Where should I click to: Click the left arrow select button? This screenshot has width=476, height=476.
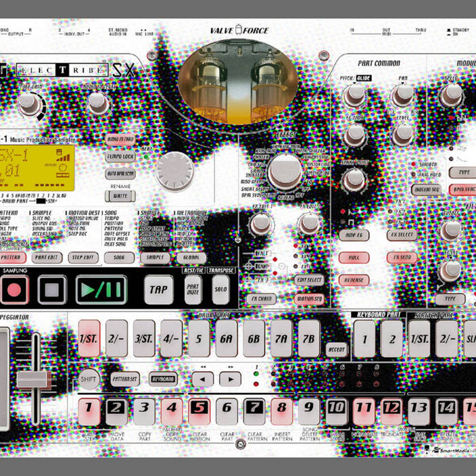click(x=202, y=379)
